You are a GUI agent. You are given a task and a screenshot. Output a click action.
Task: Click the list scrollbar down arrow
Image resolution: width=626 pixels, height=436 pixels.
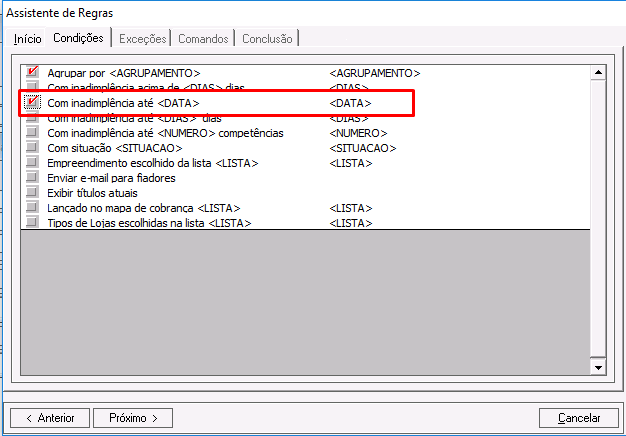tap(598, 367)
